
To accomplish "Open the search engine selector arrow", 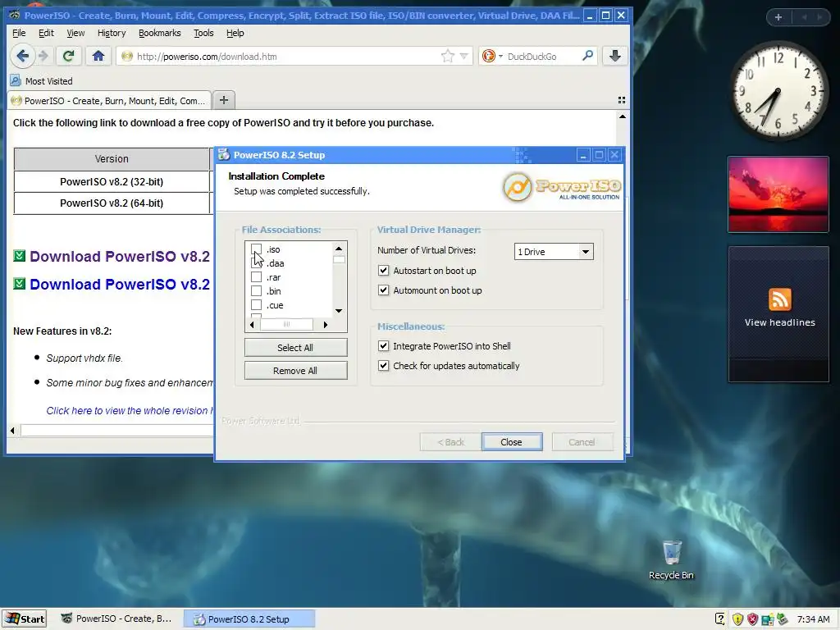I will [500, 56].
